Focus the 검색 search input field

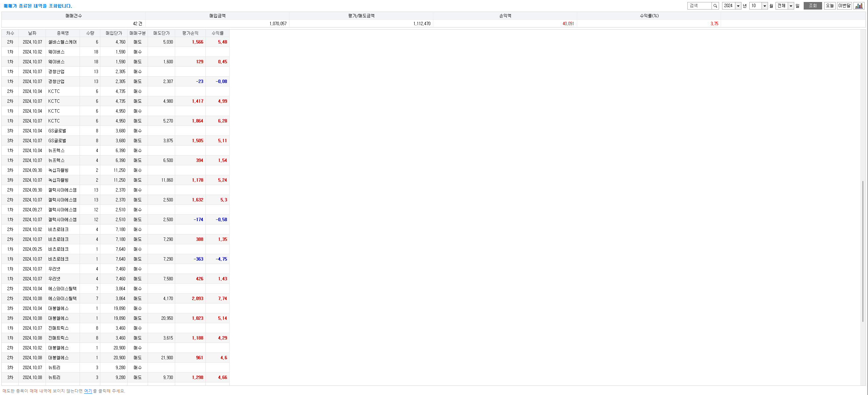[x=699, y=6]
